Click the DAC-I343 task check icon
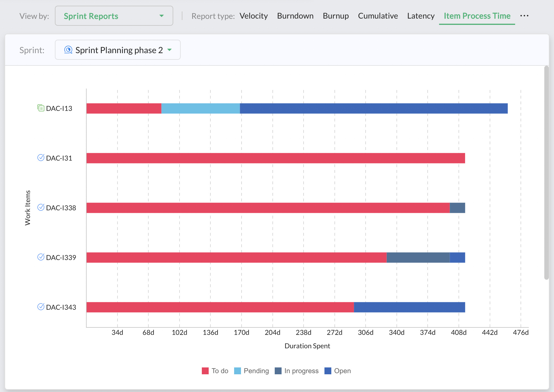This screenshot has width=554, height=392. click(41, 307)
